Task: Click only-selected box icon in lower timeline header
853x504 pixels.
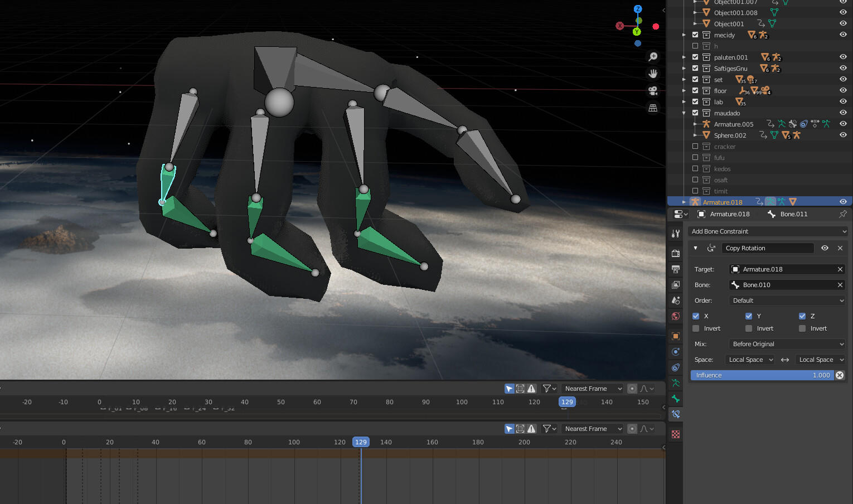Action: [x=520, y=429]
